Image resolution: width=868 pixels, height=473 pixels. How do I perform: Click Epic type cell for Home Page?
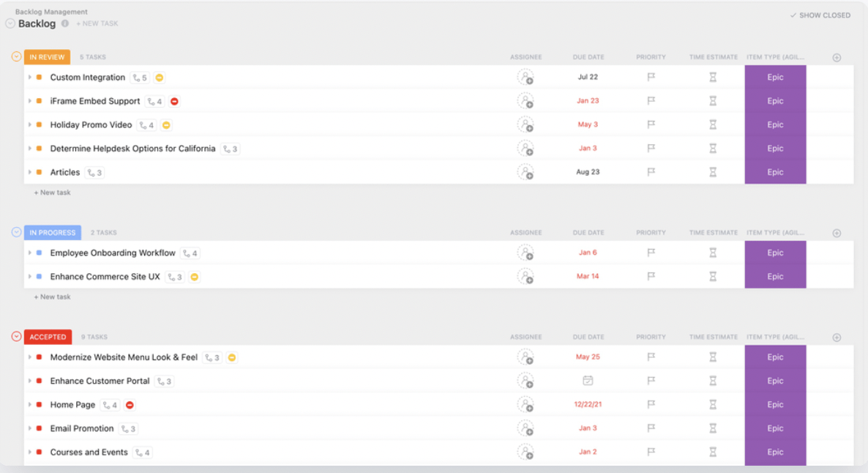coord(775,405)
